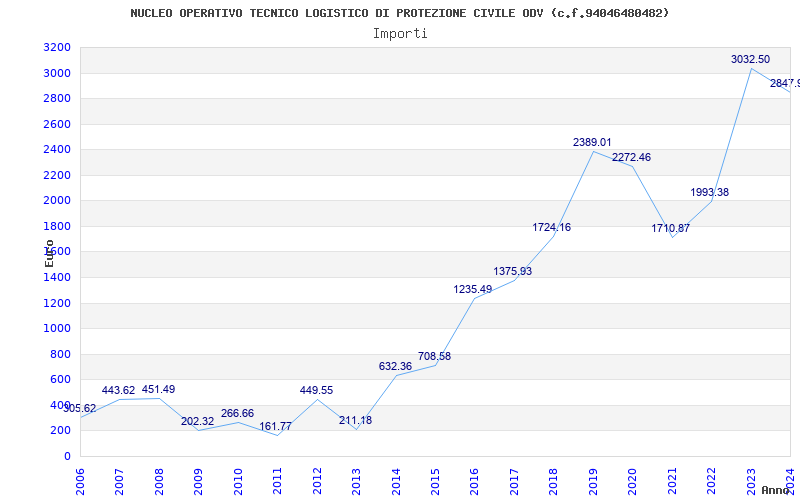Click the 2018 x-axis year label
This screenshot has height=500, width=800.
pyautogui.click(x=554, y=482)
